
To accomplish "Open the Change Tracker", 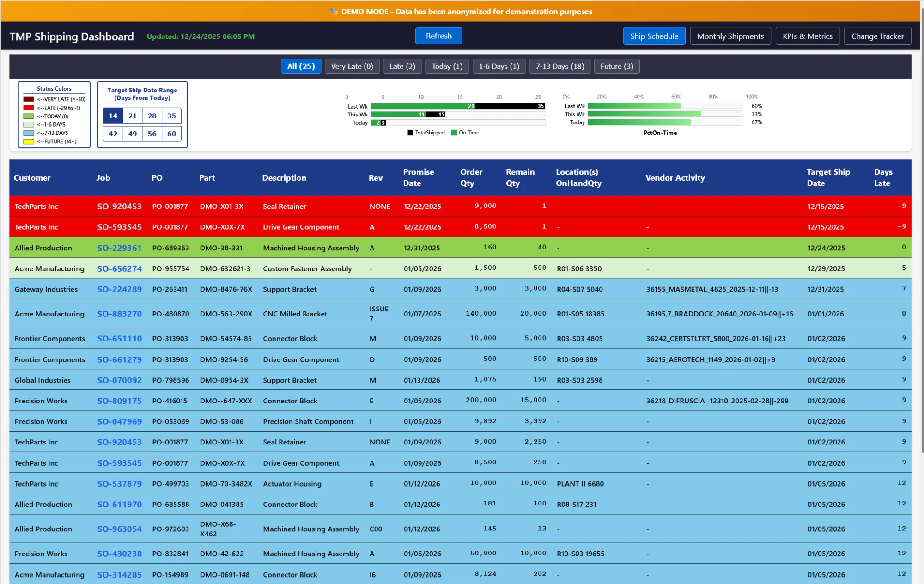I will [x=877, y=36].
